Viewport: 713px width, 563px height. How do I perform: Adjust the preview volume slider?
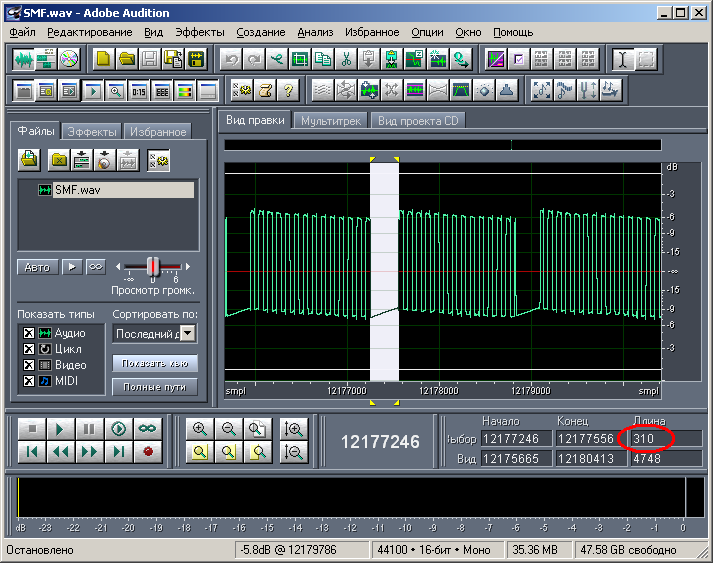[x=153, y=266]
